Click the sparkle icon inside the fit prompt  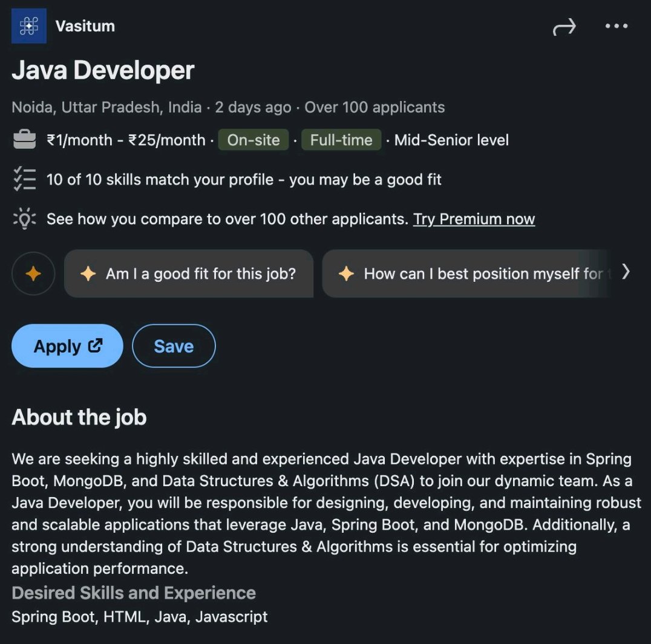[87, 273]
